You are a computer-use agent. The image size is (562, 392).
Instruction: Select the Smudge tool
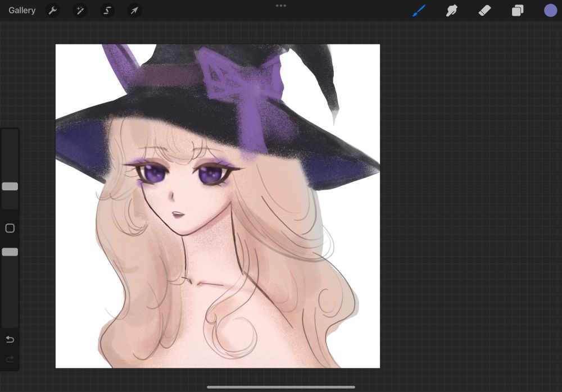[x=452, y=11]
